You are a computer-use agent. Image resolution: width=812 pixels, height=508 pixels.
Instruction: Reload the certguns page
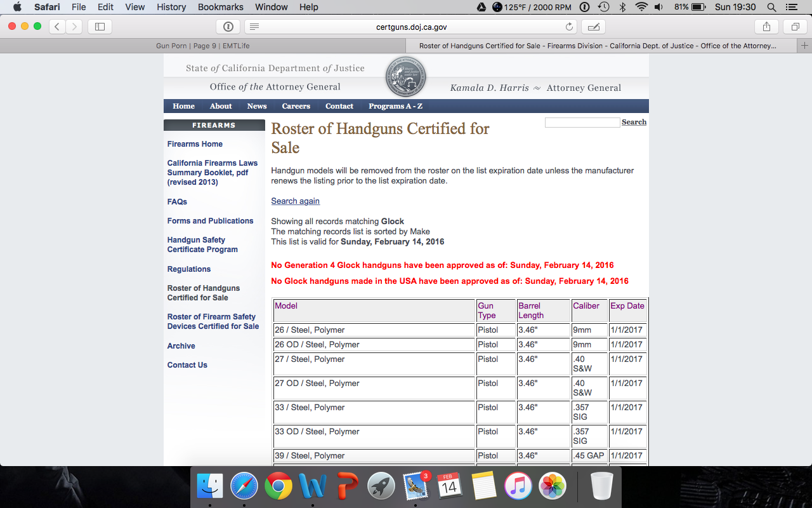(x=569, y=27)
